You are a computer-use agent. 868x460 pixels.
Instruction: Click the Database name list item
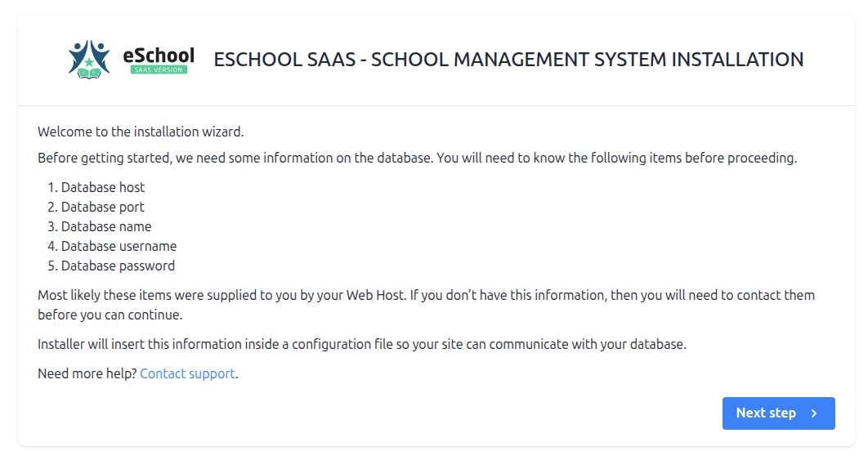coord(106,226)
